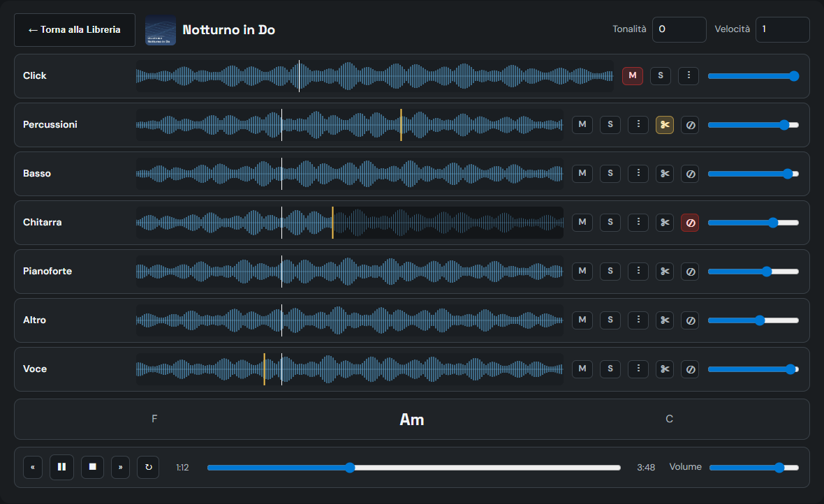Open more options for Click track
This screenshot has width=824, height=504.
(x=689, y=75)
